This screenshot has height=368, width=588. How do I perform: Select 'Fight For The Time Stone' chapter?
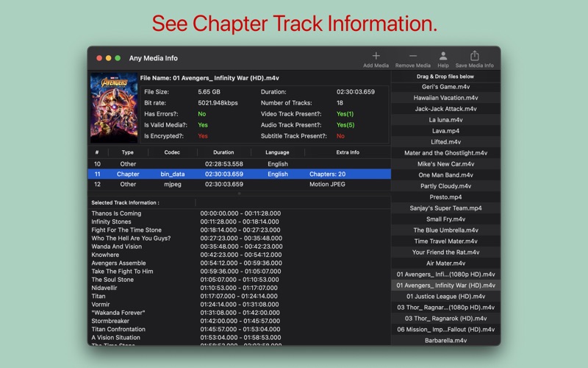tap(240, 230)
